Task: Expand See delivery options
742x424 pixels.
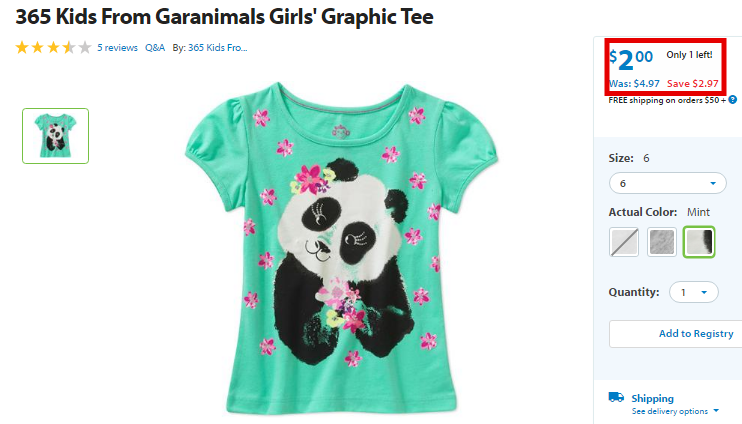Action: [675, 411]
